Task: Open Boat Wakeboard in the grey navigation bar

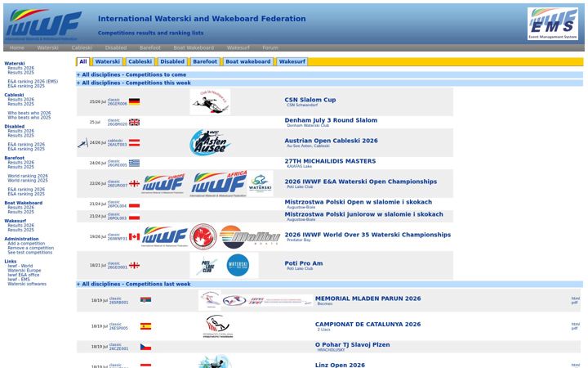Action: [194, 47]
